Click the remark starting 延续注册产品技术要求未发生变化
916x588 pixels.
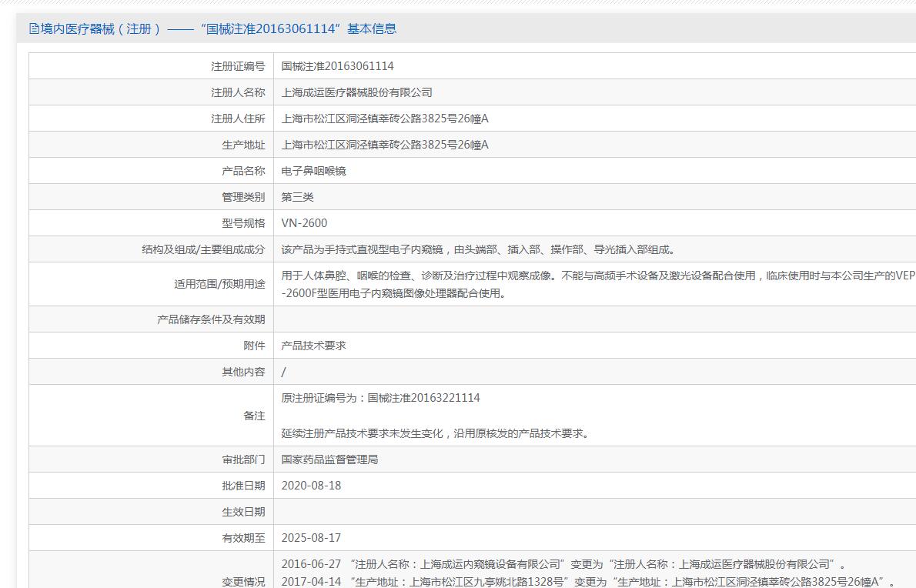pyautogui.click(x=437, y=433)
